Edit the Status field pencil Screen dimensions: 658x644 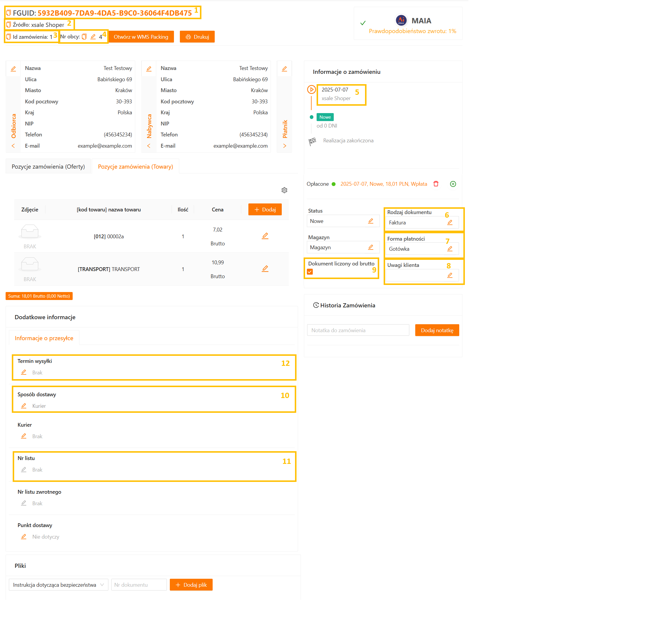(x=370, y=221)
